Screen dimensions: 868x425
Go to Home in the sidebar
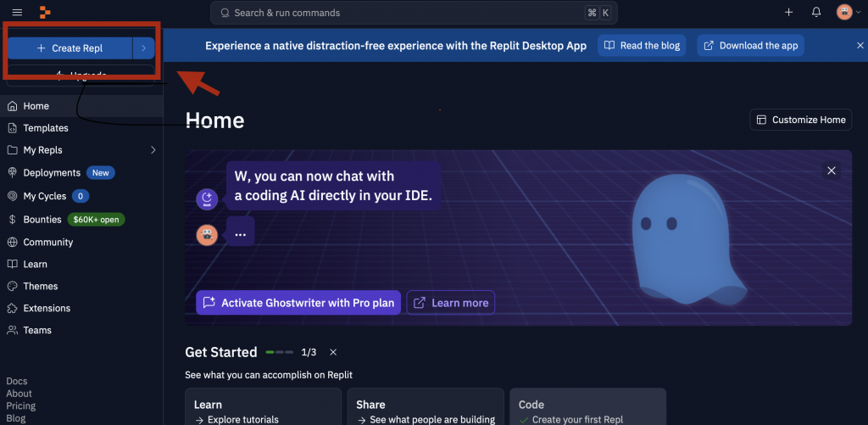[81, 106]
